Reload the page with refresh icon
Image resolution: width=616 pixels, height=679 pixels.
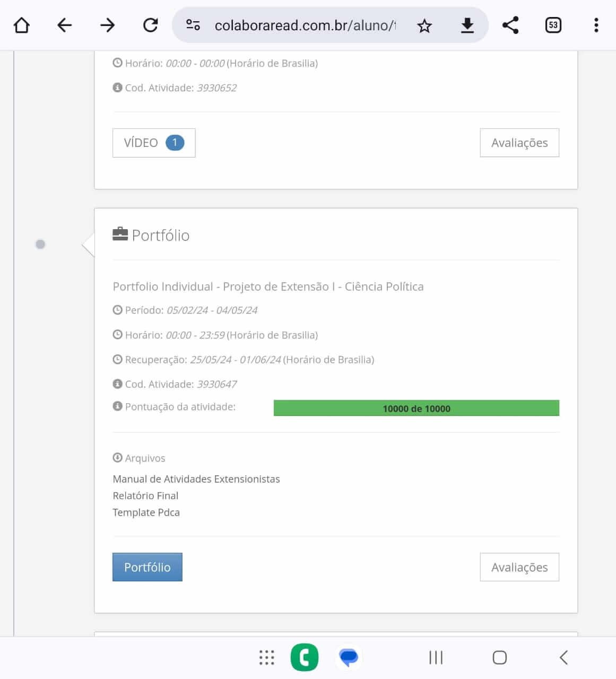[x=151, y=25]
